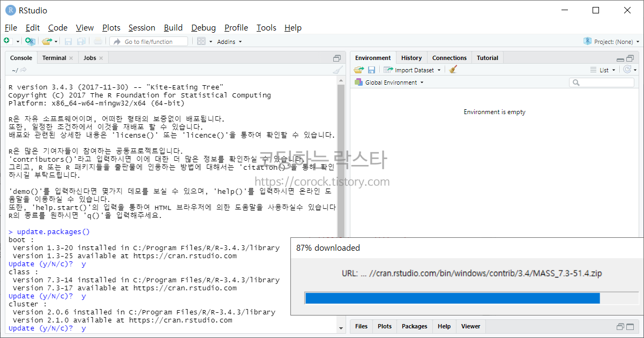
Task: Close the Terminal tab
Action: click(71, 58)
